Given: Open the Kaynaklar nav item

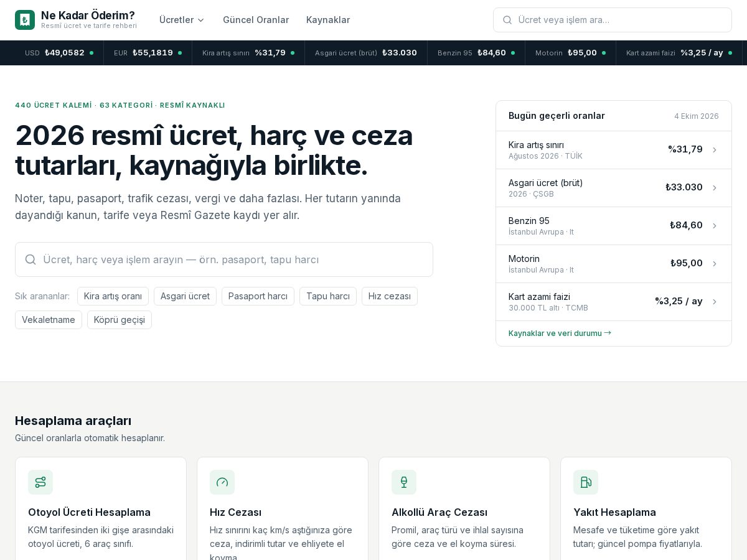Looking at the screenshot, I should pyautogui.click(x=328, y=20).
